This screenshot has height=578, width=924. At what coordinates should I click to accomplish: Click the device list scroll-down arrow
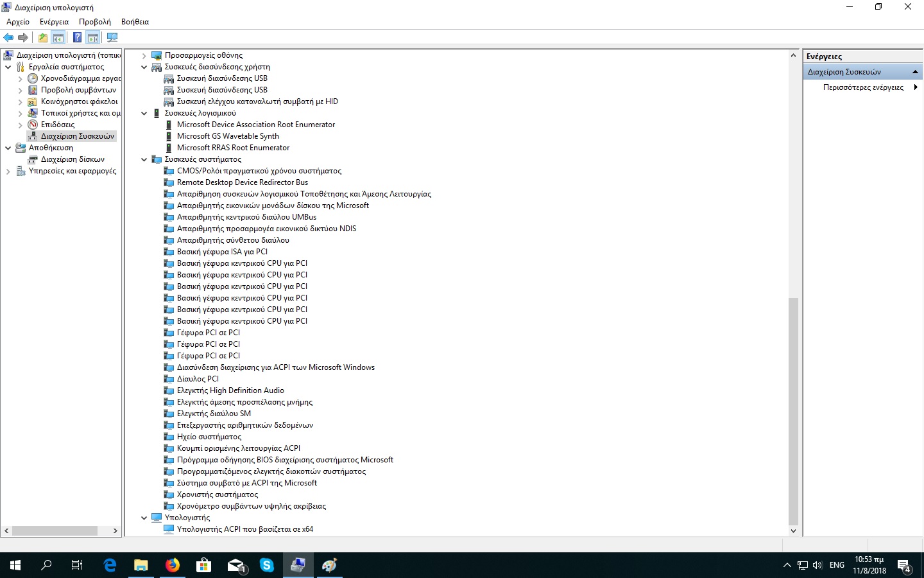coord(793,530)
